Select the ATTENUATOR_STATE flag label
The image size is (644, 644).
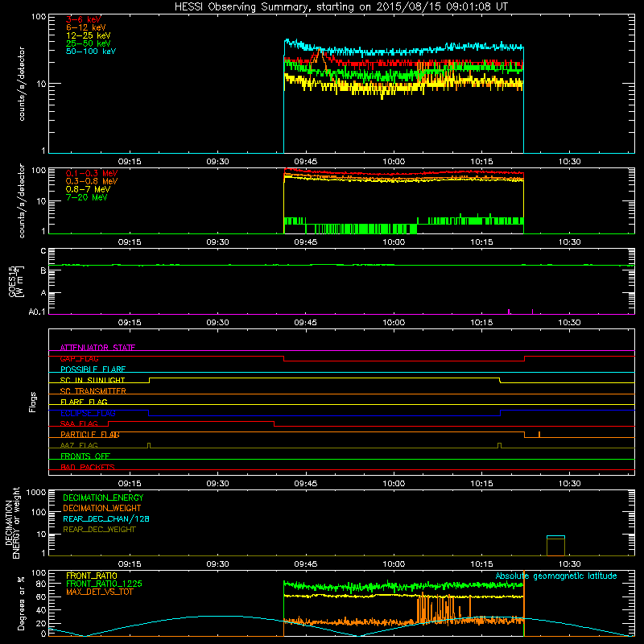point(97,348)
